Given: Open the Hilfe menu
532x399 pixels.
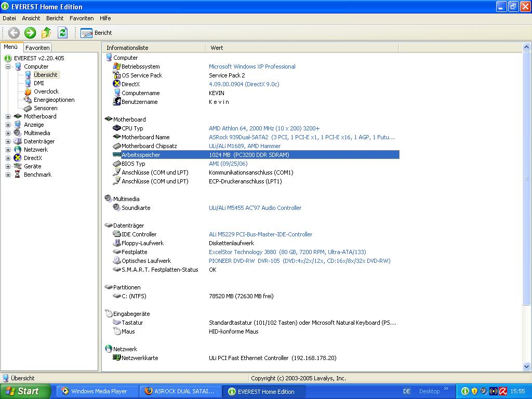Looking at the screenshot, I should tap(105, 18).
